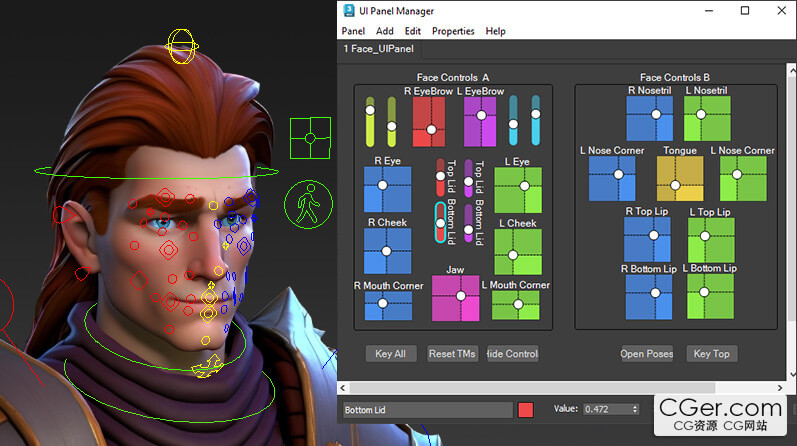This screenshot has height=446, width=797.
Task: Open the Panel menu
Action: coord(353,31)
